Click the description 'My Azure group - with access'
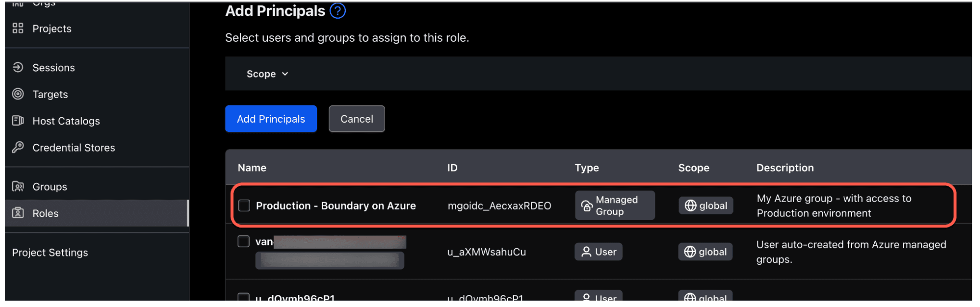980x307 pixels. point(834,206)
